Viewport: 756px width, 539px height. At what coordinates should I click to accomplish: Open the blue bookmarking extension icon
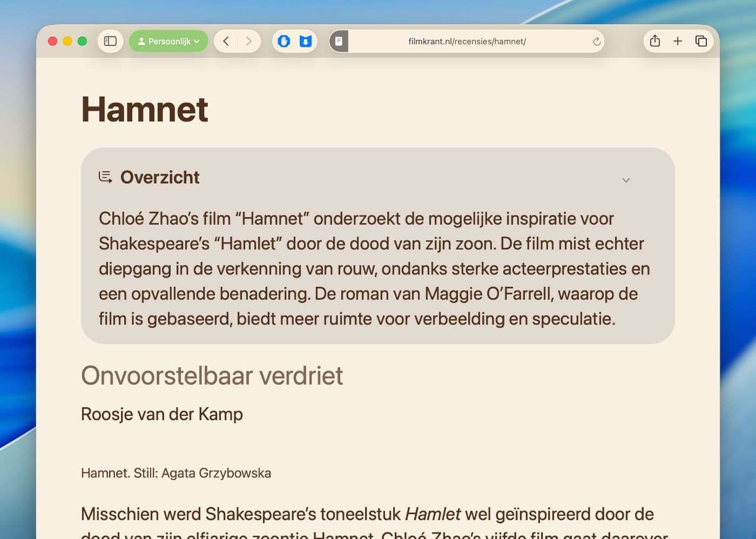click(x=306, y=41)
